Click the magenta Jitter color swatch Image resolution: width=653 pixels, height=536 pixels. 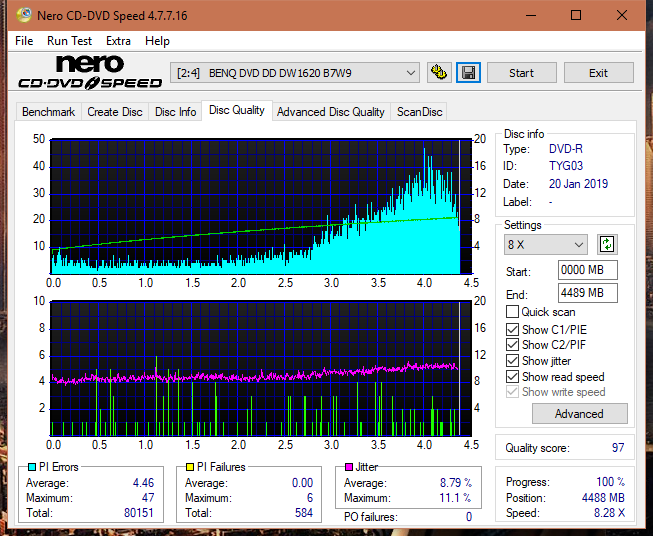pos(349,467)
